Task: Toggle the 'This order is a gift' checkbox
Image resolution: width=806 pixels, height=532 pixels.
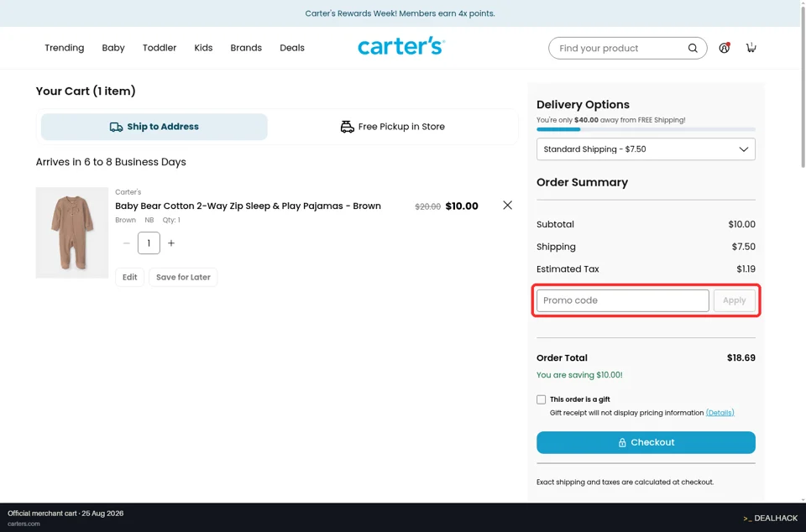Action: pos(541,399)
